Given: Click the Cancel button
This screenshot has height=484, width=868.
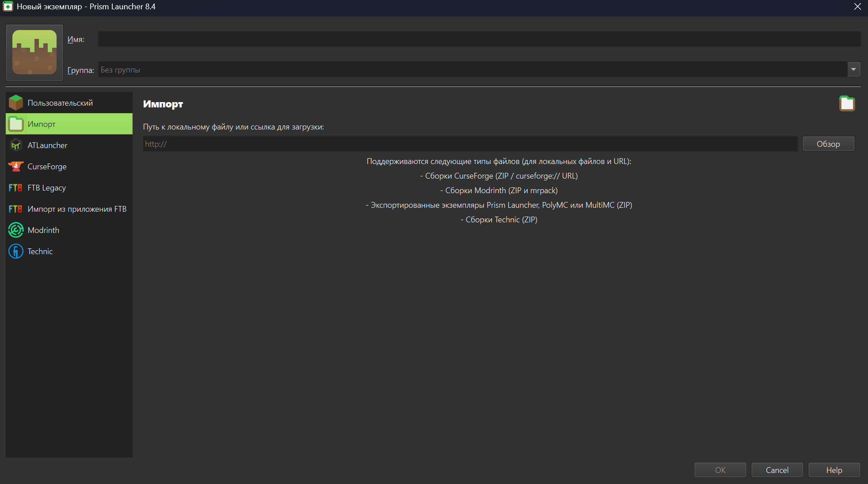Looking at the screenshot, I should [x=777, y=470].
